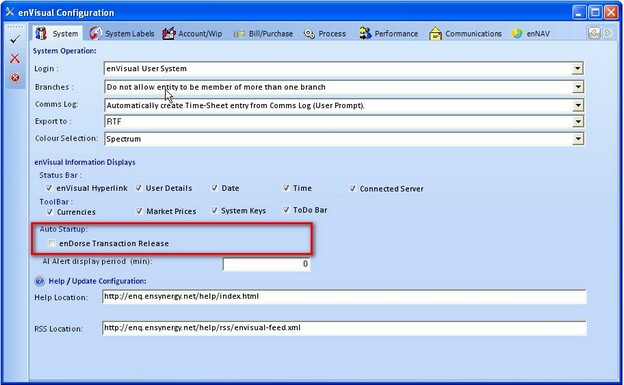Image resolution: width=624 pixels, height=385 pixels.
Task: Click the Bill/Purchase tab icon
Action: click(239, 34)
